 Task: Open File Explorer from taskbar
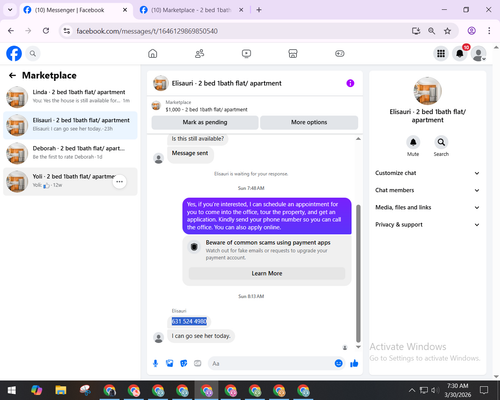[61, 390]
